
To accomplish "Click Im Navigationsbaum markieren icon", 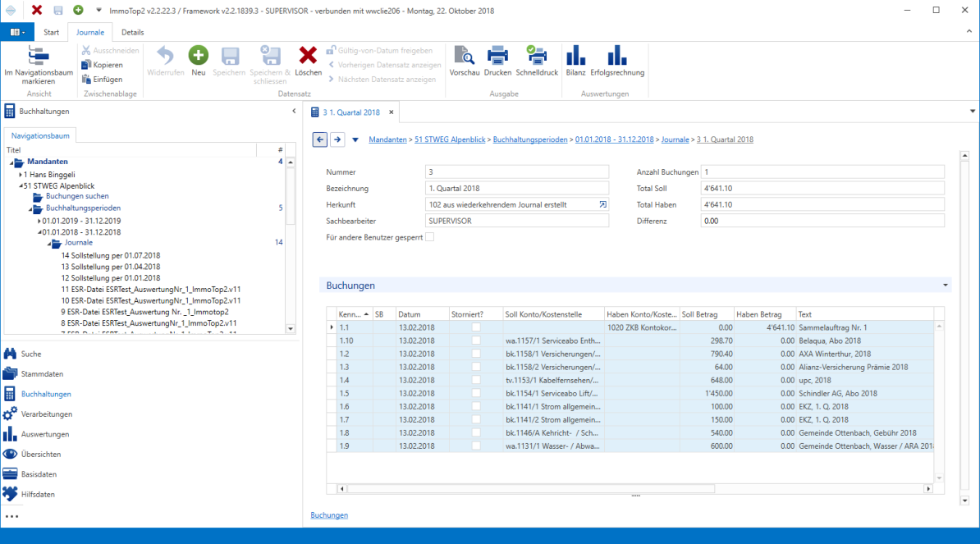I will coord(38,56).
